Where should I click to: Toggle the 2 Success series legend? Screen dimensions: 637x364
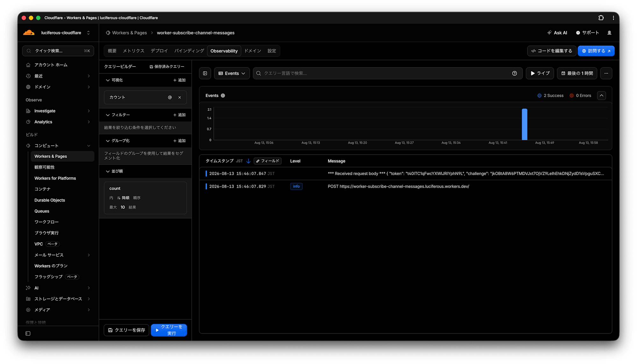[x=550, y=95]
